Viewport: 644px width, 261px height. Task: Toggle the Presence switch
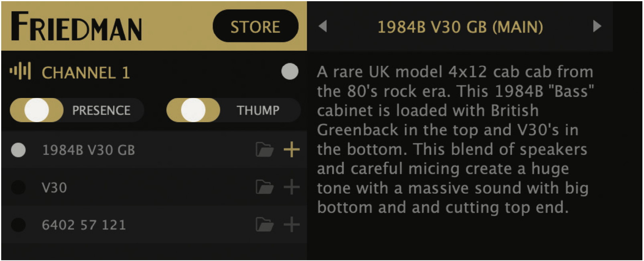pos(37,110)
